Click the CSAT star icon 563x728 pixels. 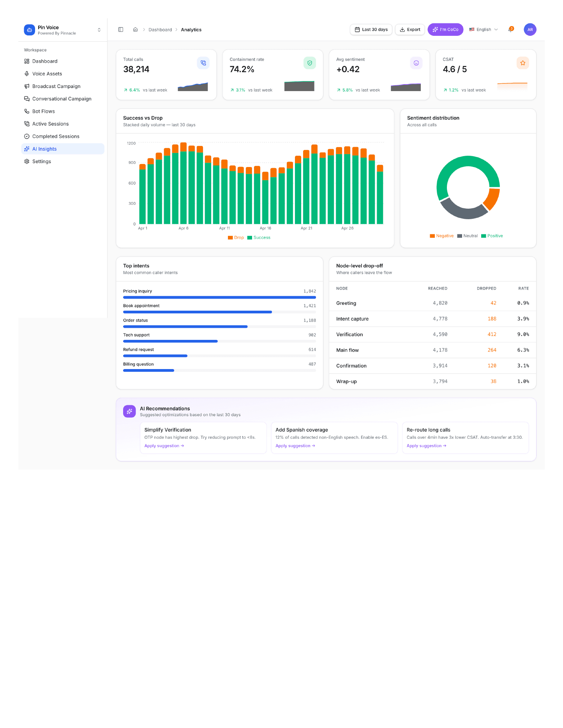[x=523, y=63]
